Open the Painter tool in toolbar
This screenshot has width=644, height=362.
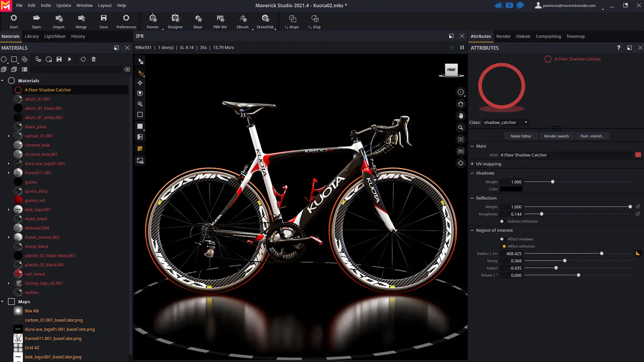click(x=153, y=21)
